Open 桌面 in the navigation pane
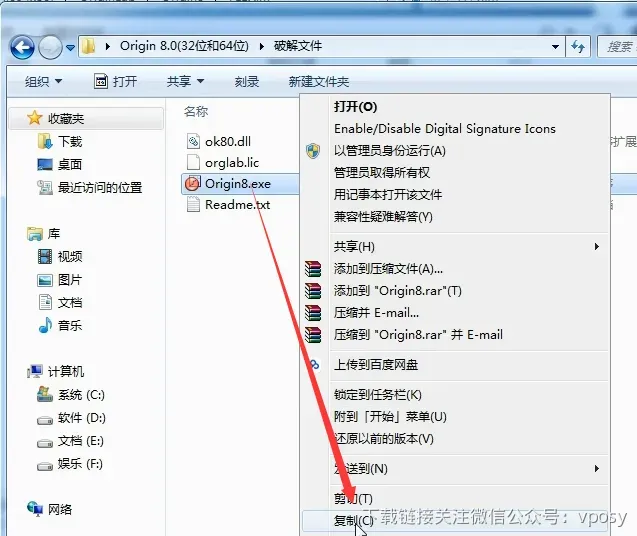 [x=70, y=165]
